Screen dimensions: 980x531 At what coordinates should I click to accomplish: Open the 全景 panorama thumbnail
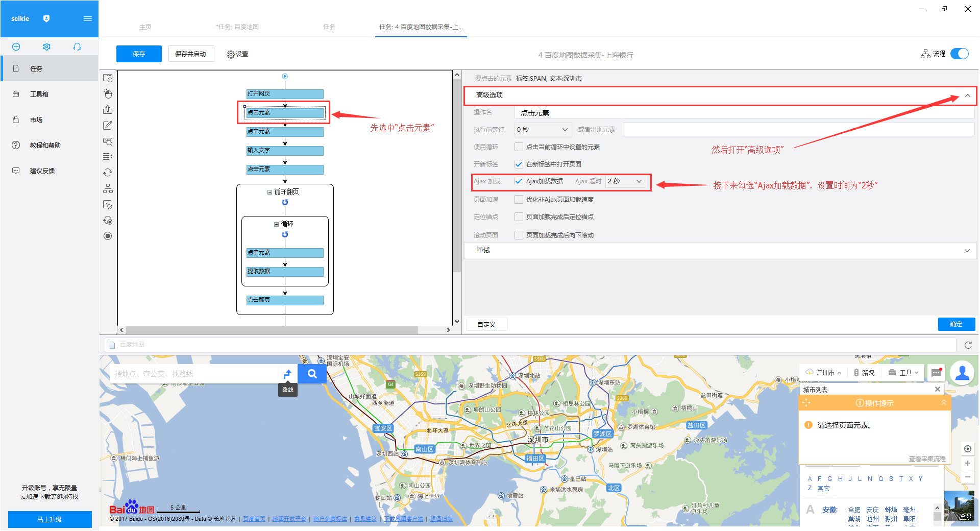(x=959, y=506)
